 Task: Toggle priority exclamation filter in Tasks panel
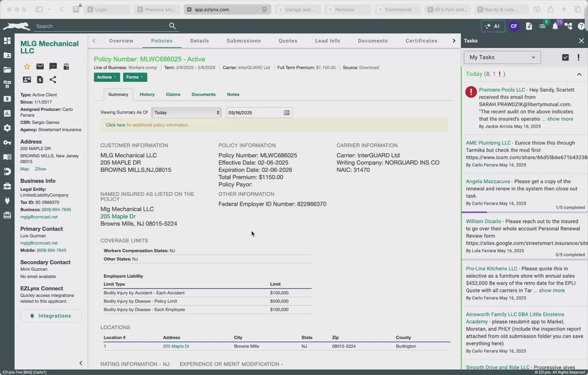click(578, 57)
